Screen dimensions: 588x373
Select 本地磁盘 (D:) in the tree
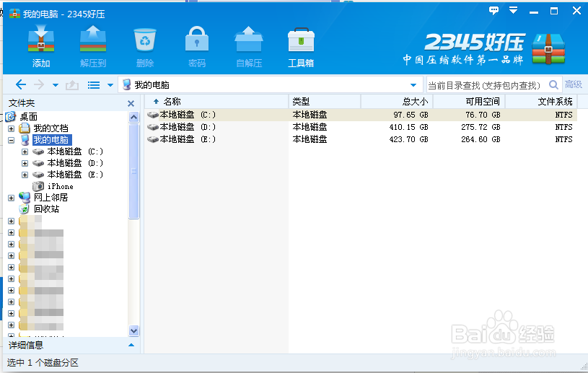75,163
